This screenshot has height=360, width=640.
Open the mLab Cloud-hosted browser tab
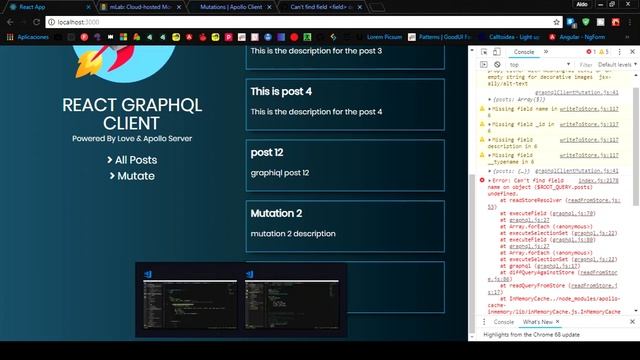pyautogui.click(x=140, y=7)
